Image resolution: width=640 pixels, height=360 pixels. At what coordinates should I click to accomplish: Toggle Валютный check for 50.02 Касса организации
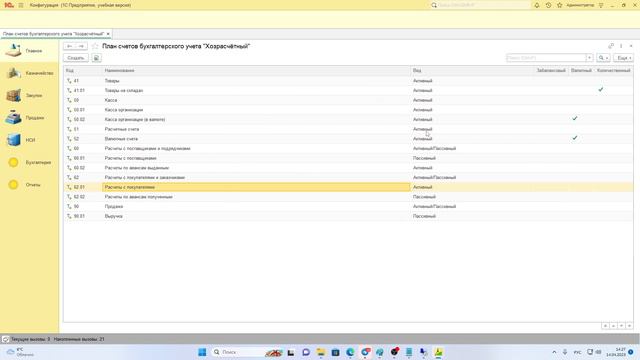(x=575, y=118)
